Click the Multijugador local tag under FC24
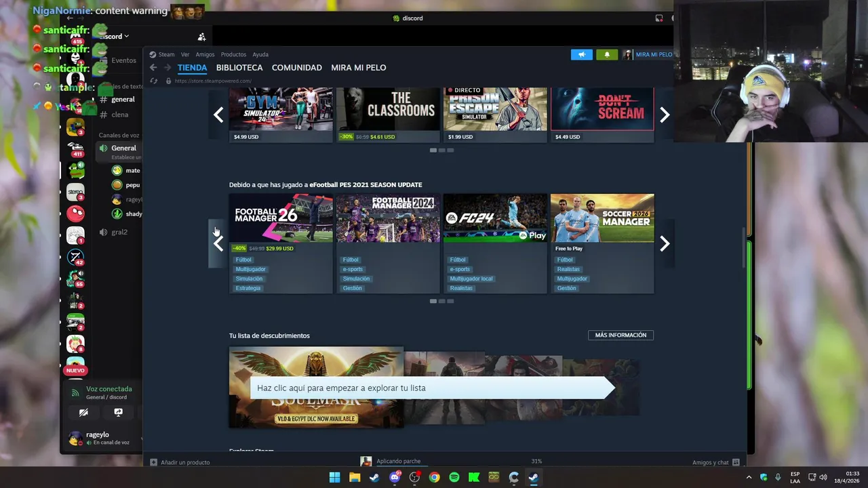 [471, 279]
